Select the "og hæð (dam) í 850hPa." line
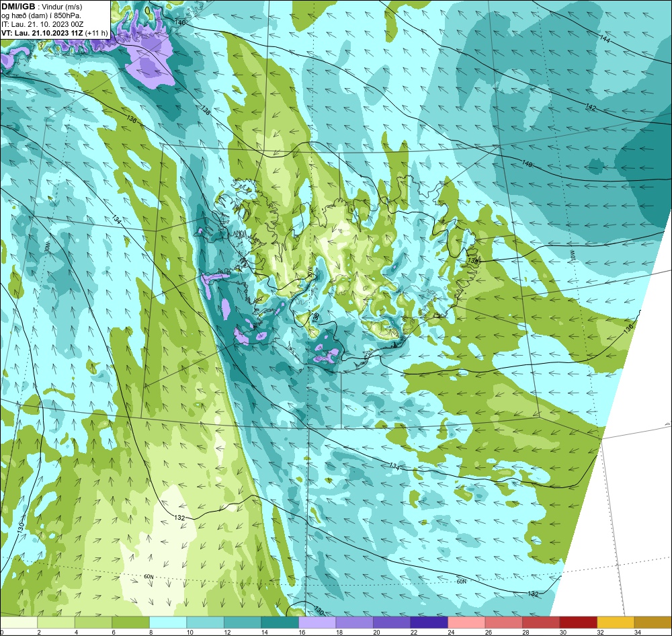Image resolution: width=672 pixels, height=636 pixels. coord(41,16)
